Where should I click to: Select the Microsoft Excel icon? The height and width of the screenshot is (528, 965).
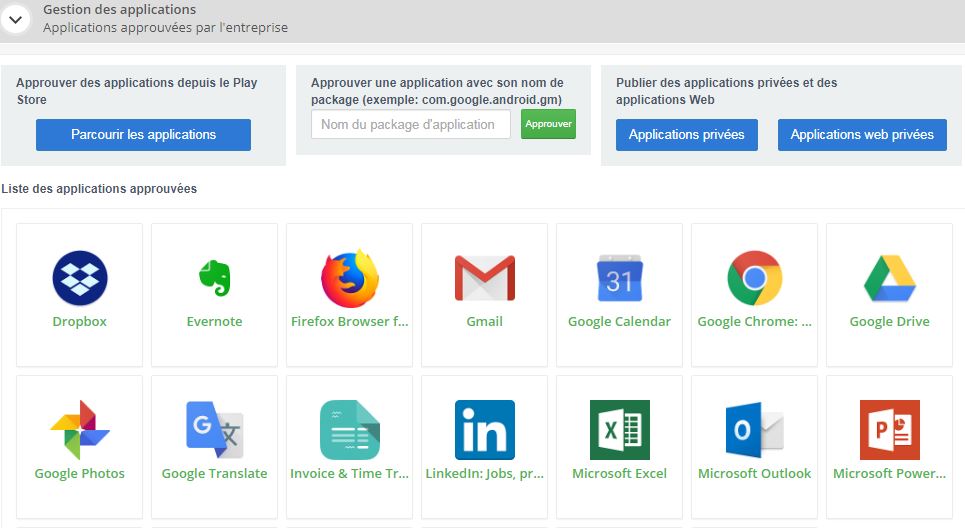tap(620, 430)
